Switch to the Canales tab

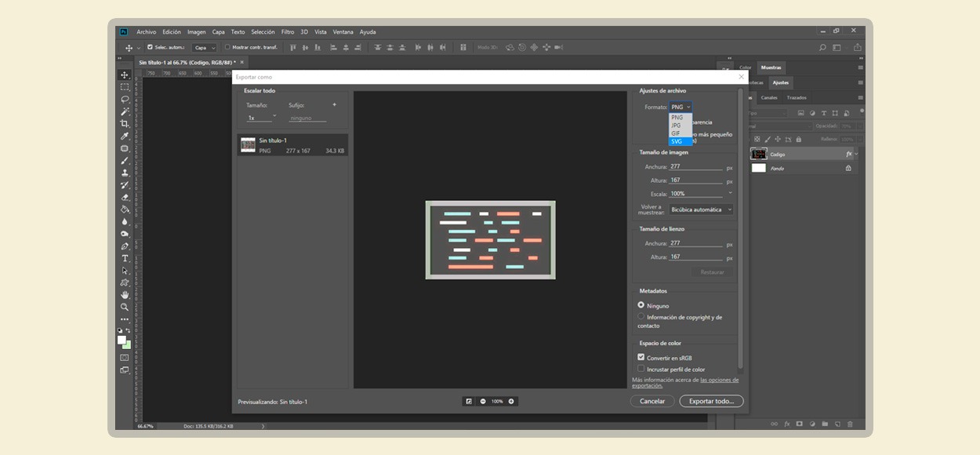click(x=769, y=97)
